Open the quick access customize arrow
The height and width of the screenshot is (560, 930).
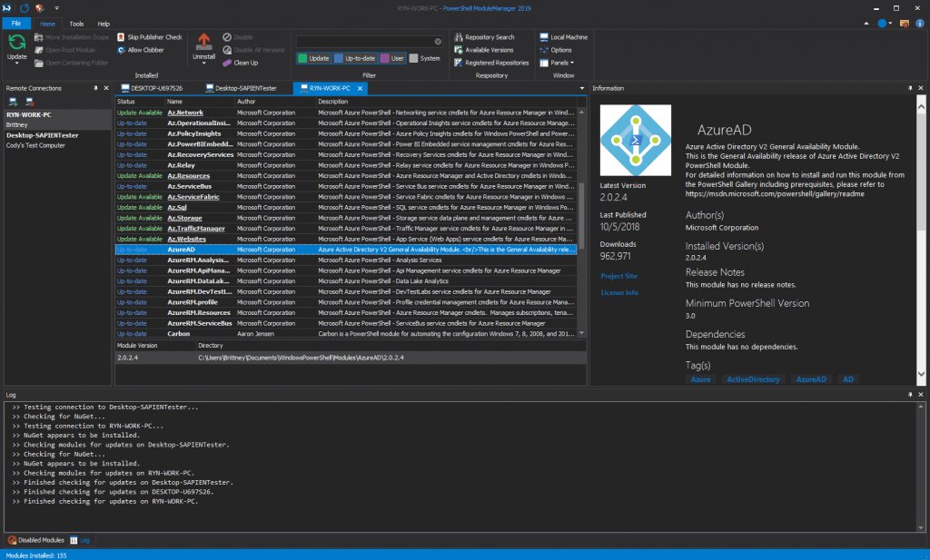pyautogui.click(x=57, y=8)
